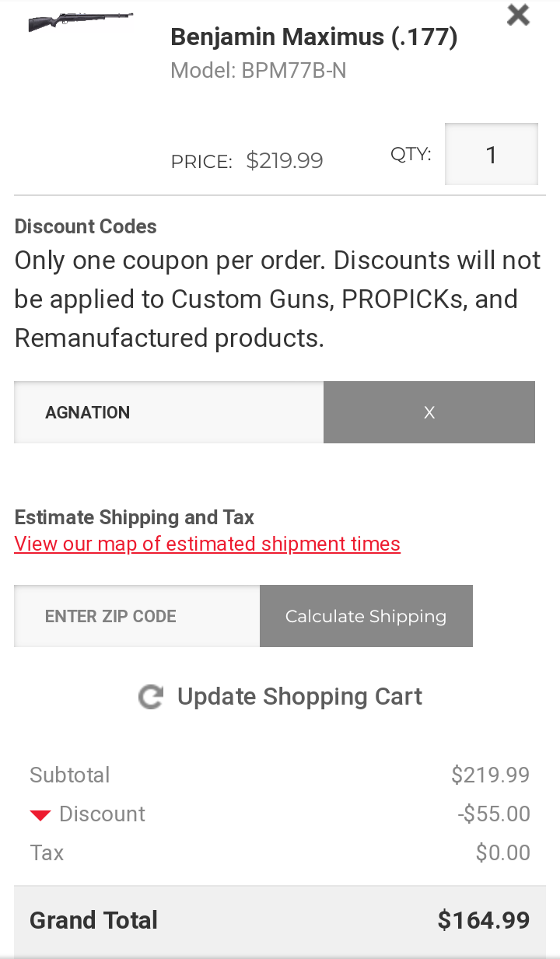Click the Model BPM77B-N text
560x959 pixels.
[x=258, y=71]
